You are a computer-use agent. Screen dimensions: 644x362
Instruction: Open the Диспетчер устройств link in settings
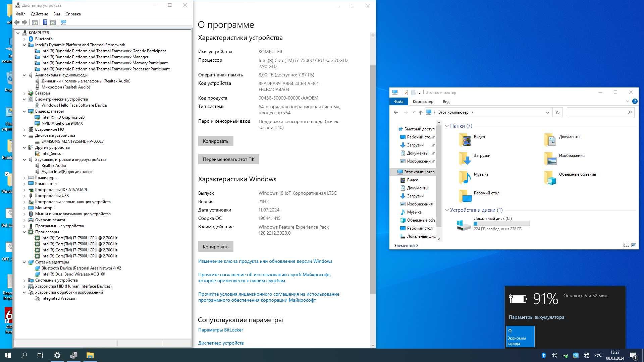221,343
